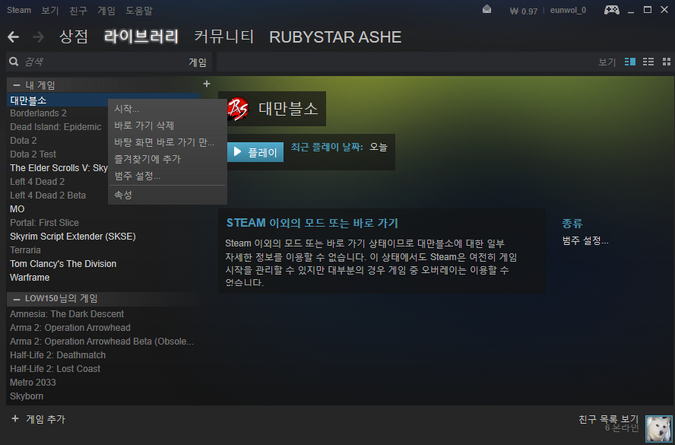This screenshot has width=675, height=445.
Task: Click the plus icon next to 게임 추가
Action: point(15,418)
